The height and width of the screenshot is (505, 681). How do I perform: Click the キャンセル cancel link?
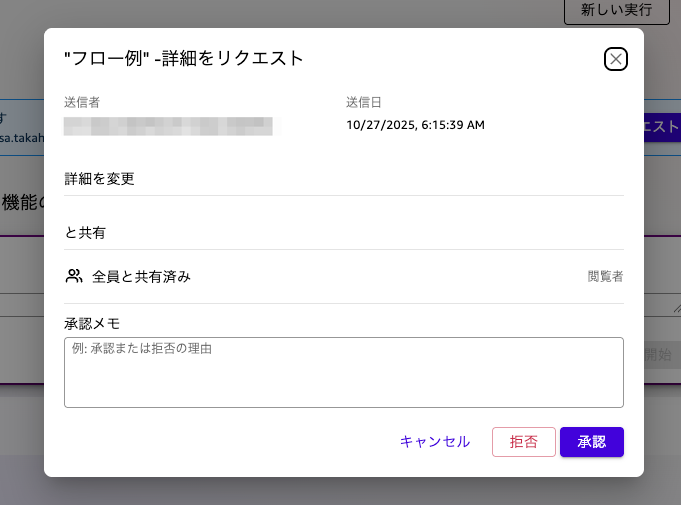[x=435, y=442]
